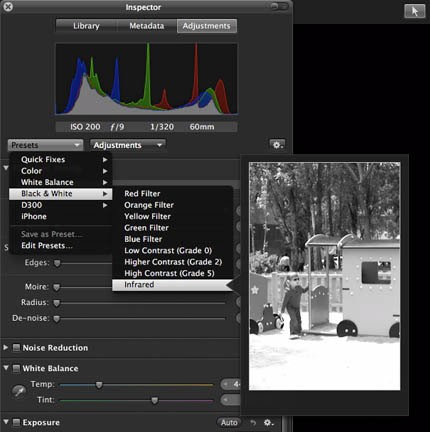430x432 pixels.
Task: Open Quick Fixes submenu
Action: tap(61, 159)
